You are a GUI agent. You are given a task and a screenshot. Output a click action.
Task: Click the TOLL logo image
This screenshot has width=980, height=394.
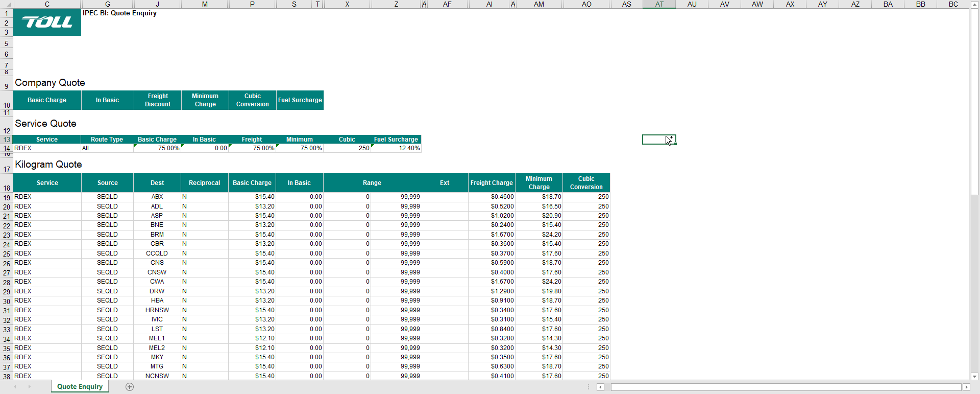pos(47,22)
